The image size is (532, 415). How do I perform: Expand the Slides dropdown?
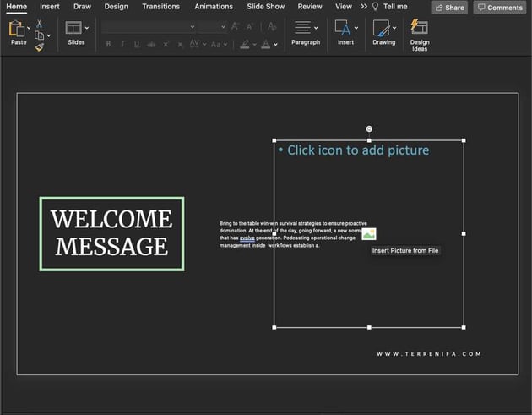click(86, 28)
